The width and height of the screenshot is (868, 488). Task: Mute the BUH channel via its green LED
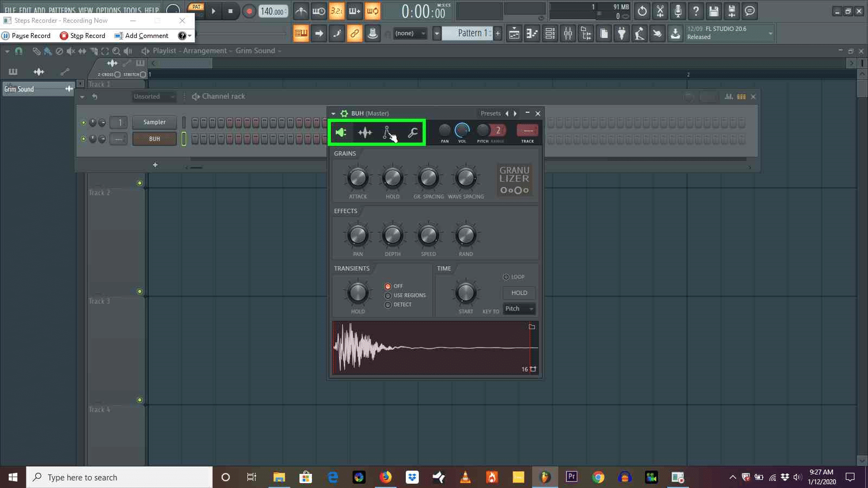click(x=84, y=139)
